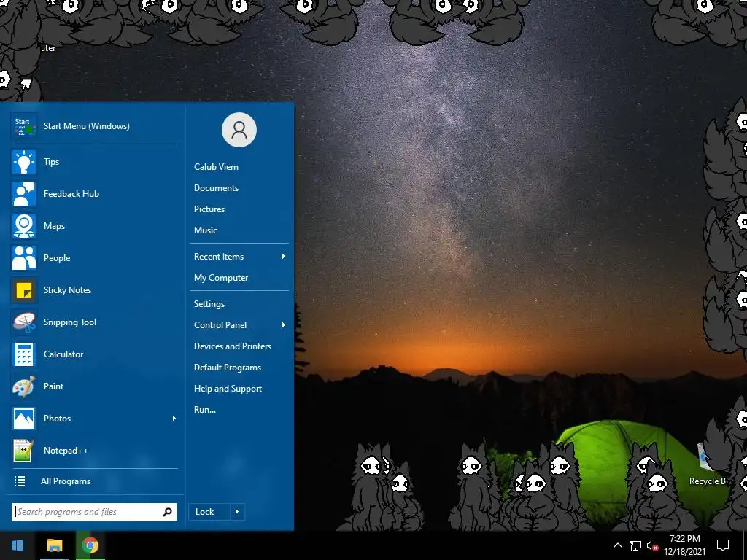The width and height of the screenshot is (747, 560).
Task: Expand the Recent Items submenu arrow
Action: point(284,257)
